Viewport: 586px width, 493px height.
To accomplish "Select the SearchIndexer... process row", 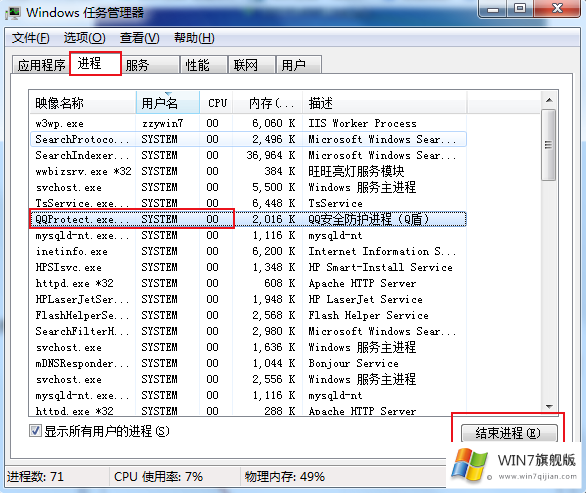I will pos(248,155).
